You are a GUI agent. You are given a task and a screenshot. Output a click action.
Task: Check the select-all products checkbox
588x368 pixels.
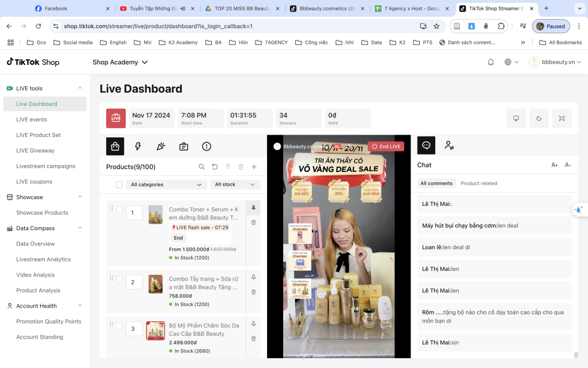(119, 185)
